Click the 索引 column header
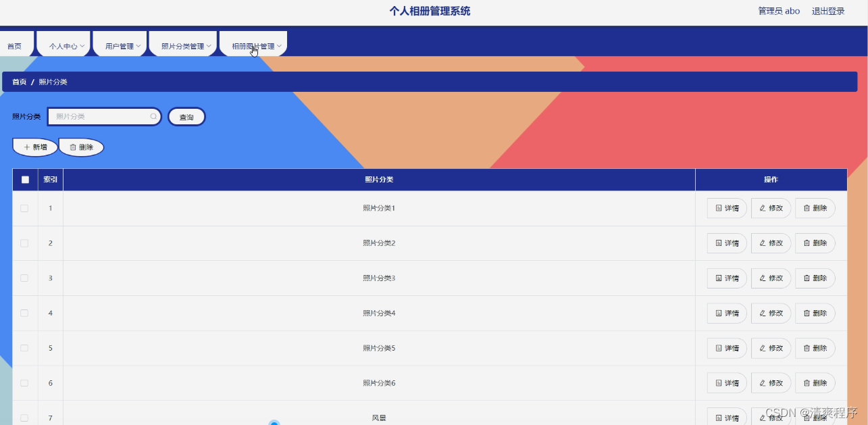Viewport: 868px width, 425px height. coord(51,180)
